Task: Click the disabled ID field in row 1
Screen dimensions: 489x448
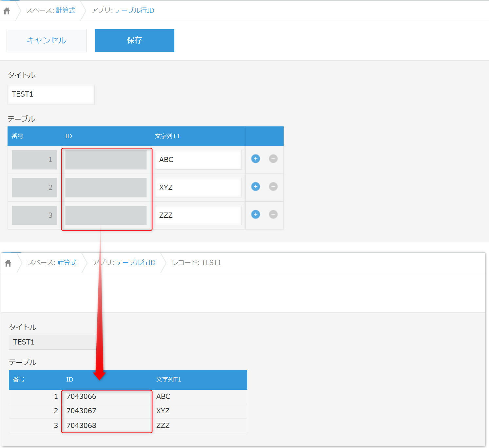Action: [x=106, y=160]
